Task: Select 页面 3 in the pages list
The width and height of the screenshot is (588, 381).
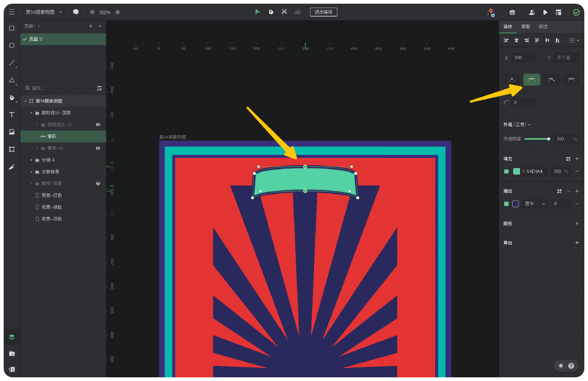Action: tap(63, 39)
